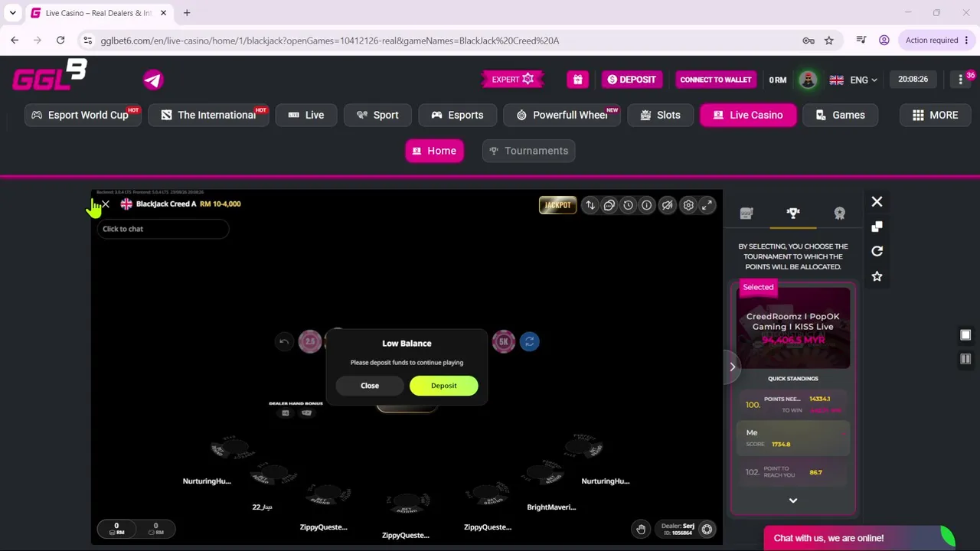Open the browser tab search dropdown
This screenshot has height=551, width=980.
(13, 13)
